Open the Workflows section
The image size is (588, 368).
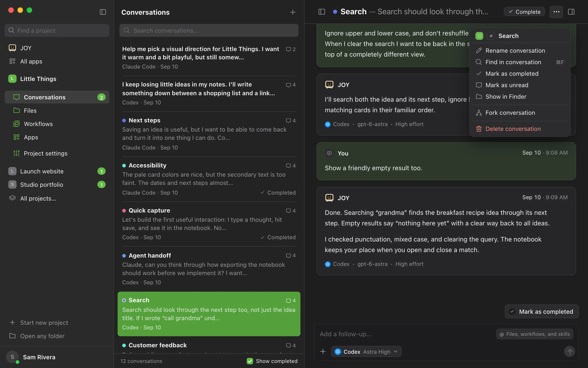click(57, 124)
